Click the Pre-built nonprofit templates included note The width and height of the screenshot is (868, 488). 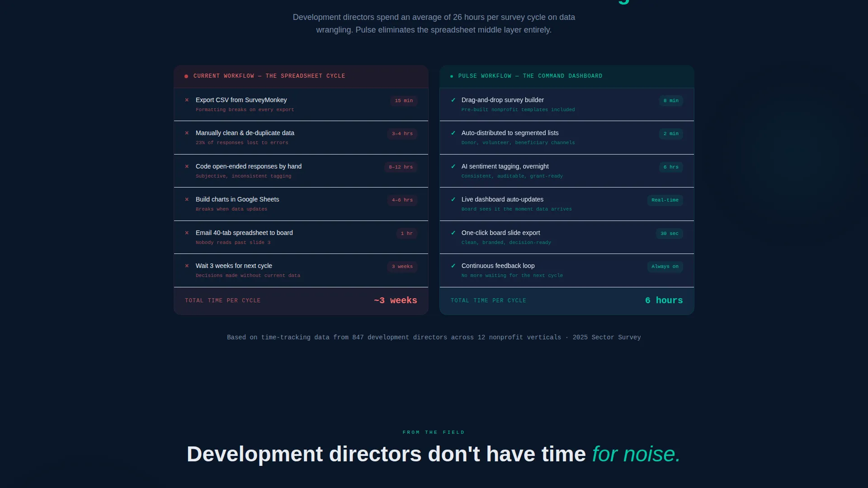(518, 110)
